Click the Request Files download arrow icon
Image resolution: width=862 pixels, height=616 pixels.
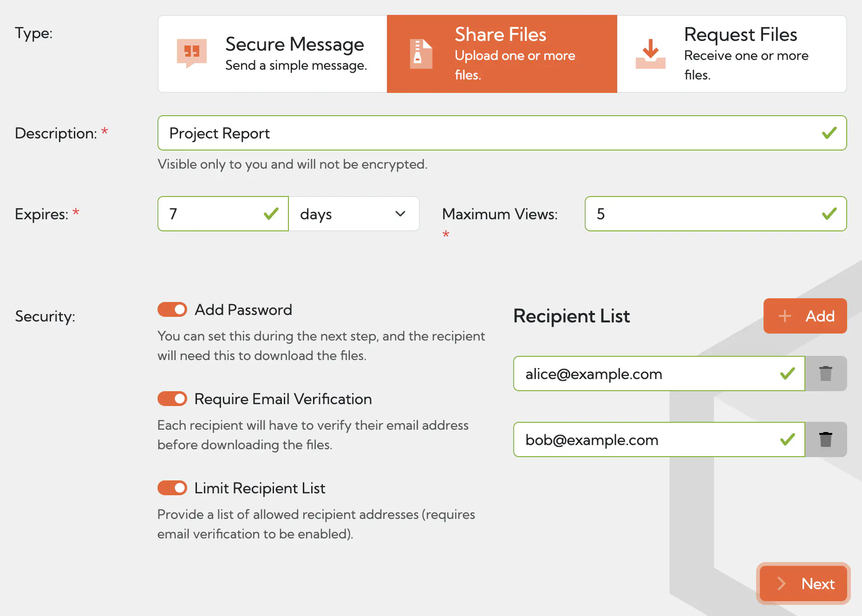[650, 54]
